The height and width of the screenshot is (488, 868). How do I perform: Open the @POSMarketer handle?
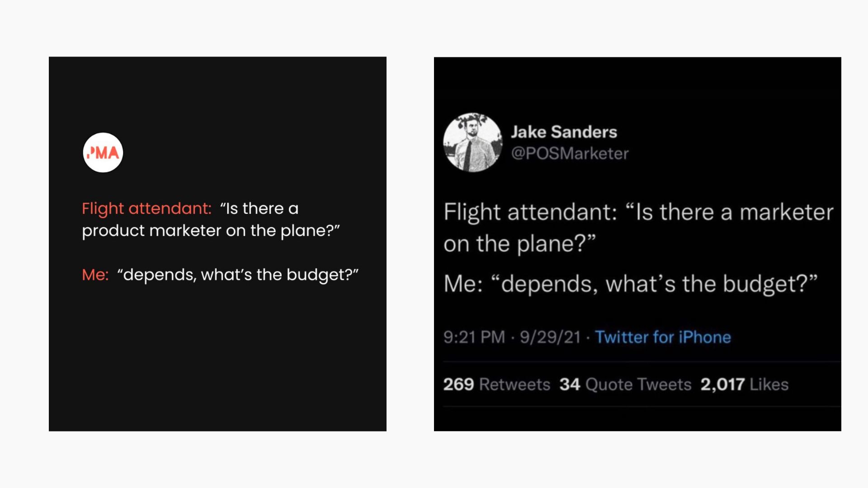click(570, 154)
